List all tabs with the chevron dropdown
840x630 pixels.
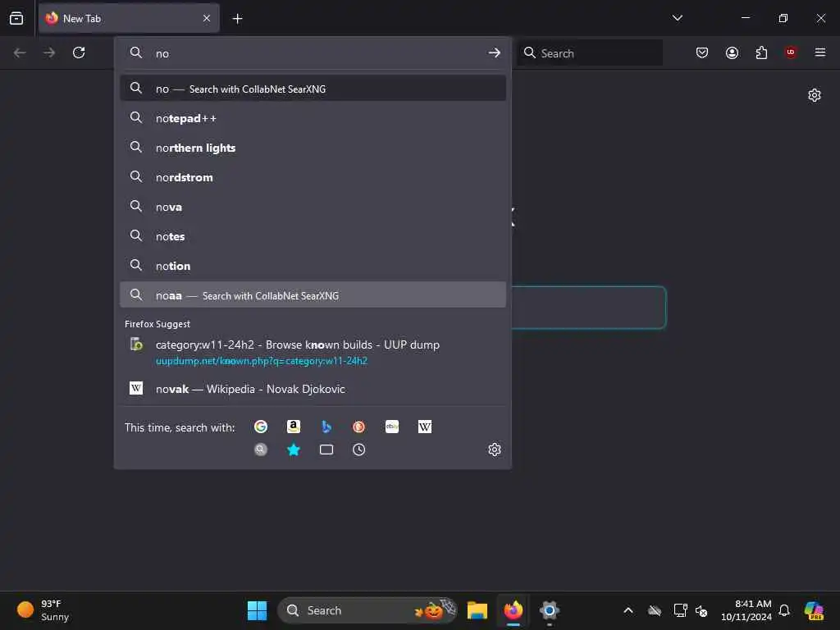tap(677, 18)
